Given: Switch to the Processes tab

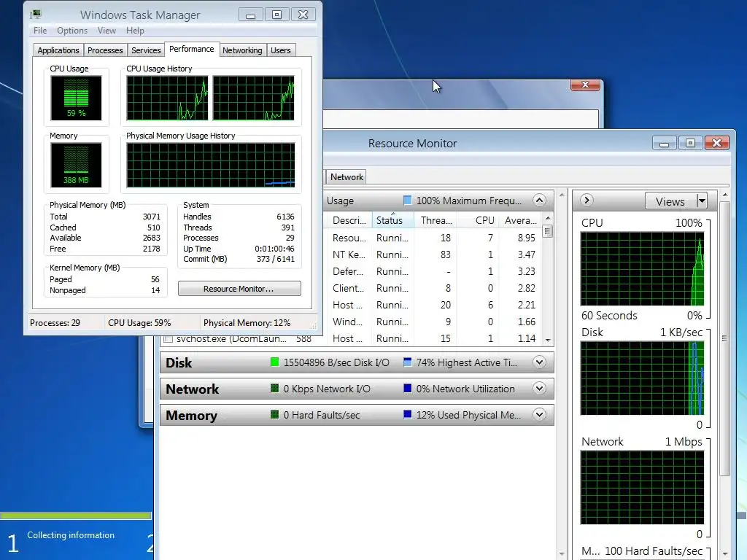Looking at the screenshot, I should point(105,50).
